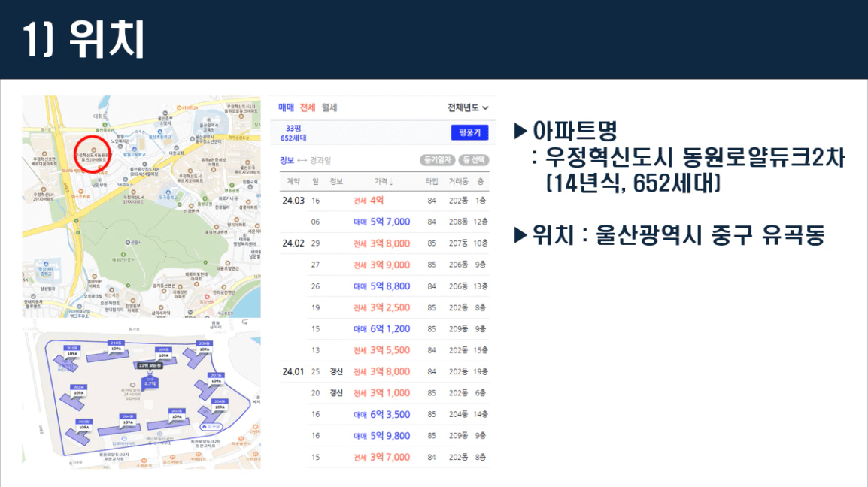Click the 매매 6억 1,200 transaction
Viewport: 868px width, 487px height.
[x=399, y=328]
